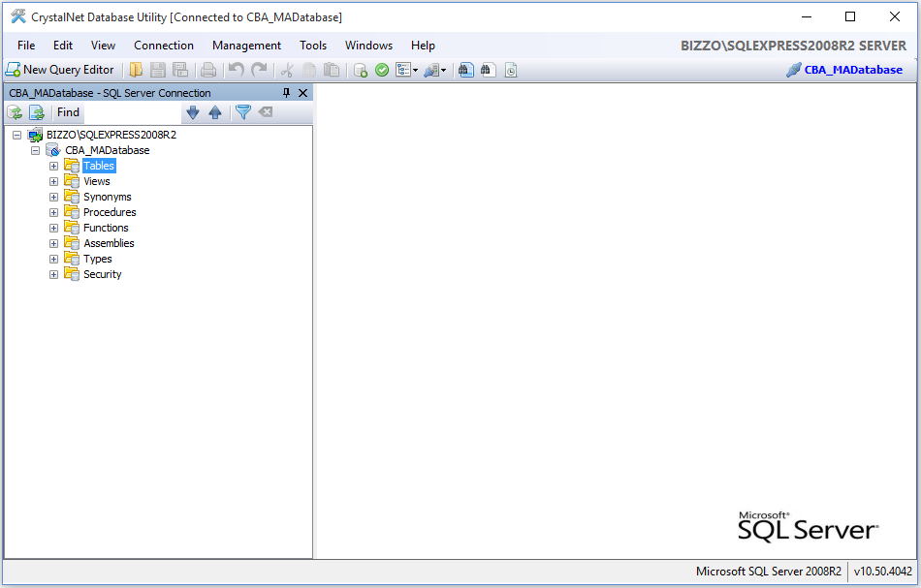Open the Windows menu

click(x=368, y=46)
